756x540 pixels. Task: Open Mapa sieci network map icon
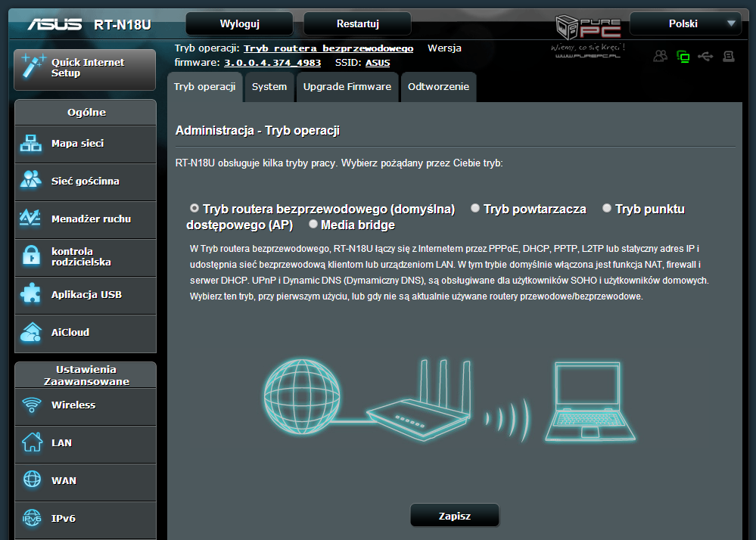tap(31, 144)
